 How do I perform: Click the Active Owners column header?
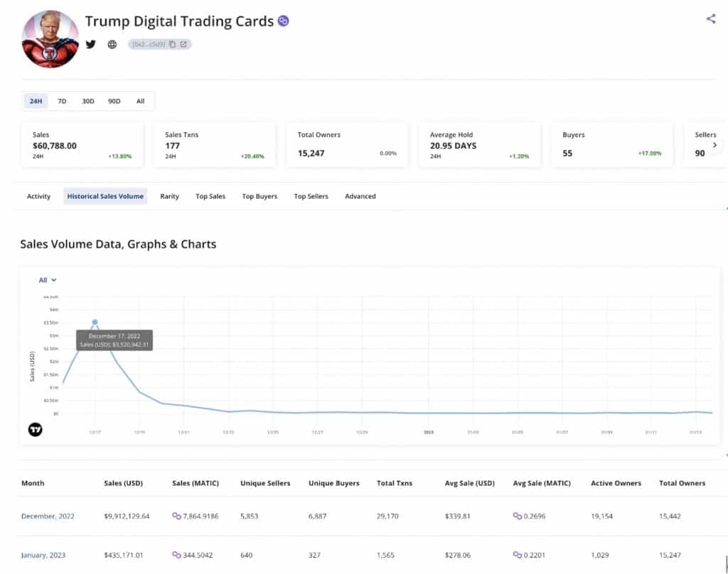coord(616,483)
